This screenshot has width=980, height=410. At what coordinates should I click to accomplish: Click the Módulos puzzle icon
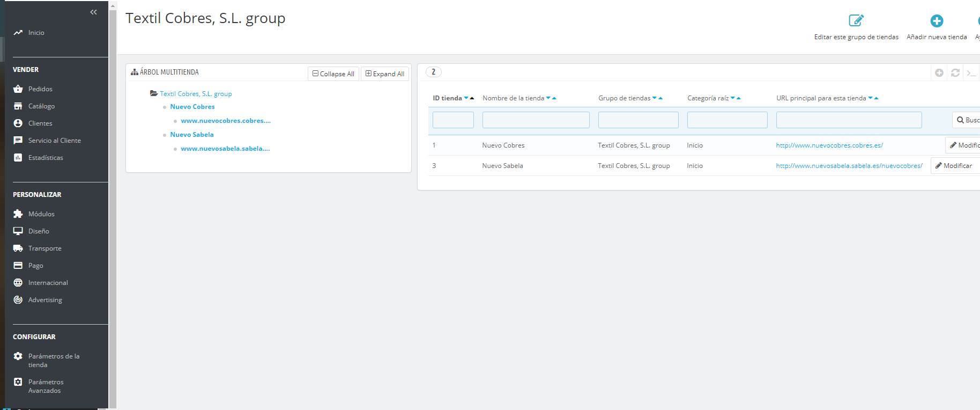(18, 214)
